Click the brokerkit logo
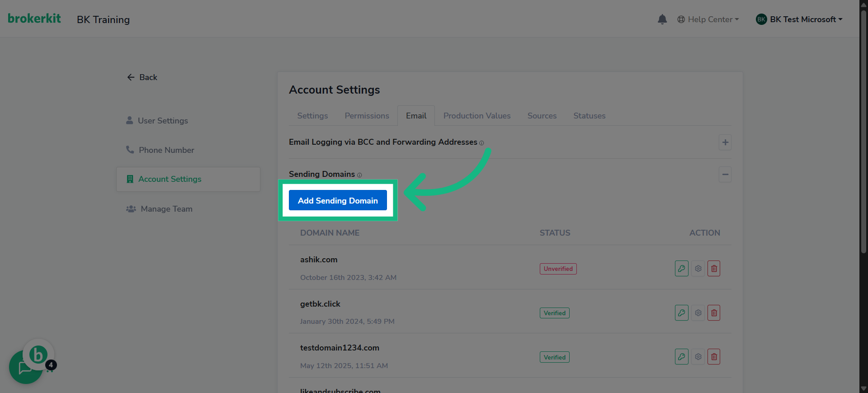Image resolution: width=868 pixels, height=393 pixels. 34,19
